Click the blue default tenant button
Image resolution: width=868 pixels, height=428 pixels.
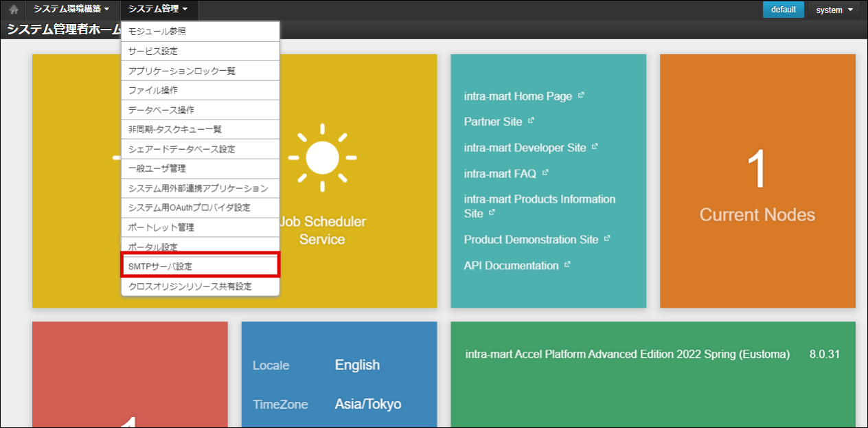coord(783,10)
